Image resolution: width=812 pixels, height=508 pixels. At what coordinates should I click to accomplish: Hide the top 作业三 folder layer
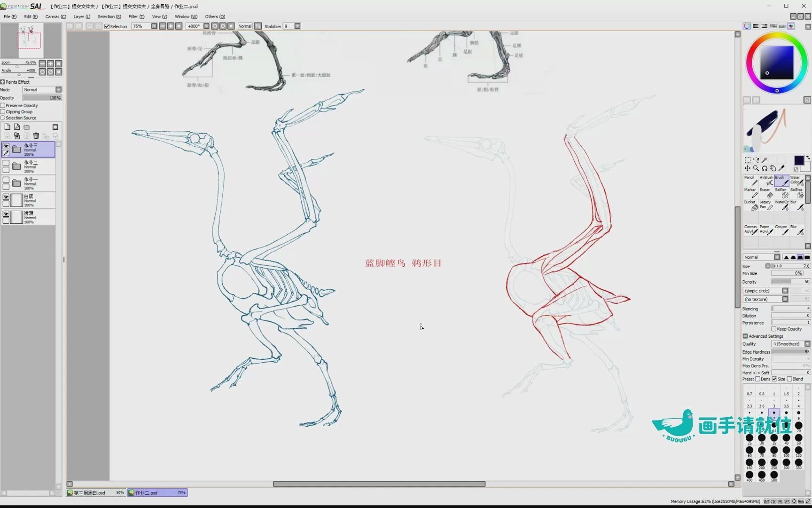(x=6, y=146)
